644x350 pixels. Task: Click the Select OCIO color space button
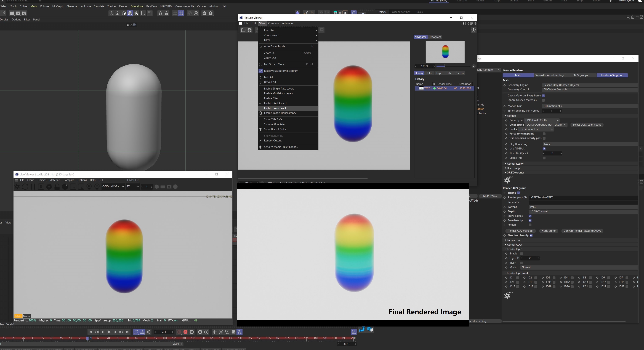click(x=587, y=125)
